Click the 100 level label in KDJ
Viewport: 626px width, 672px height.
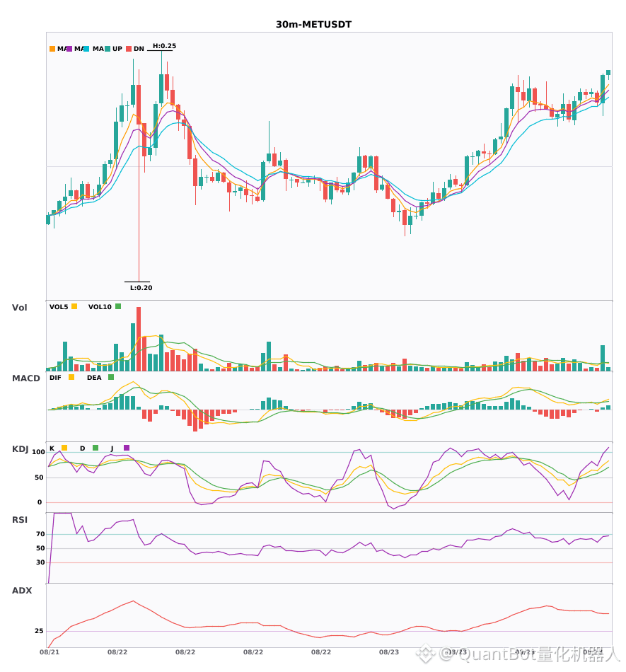(39, 452)
